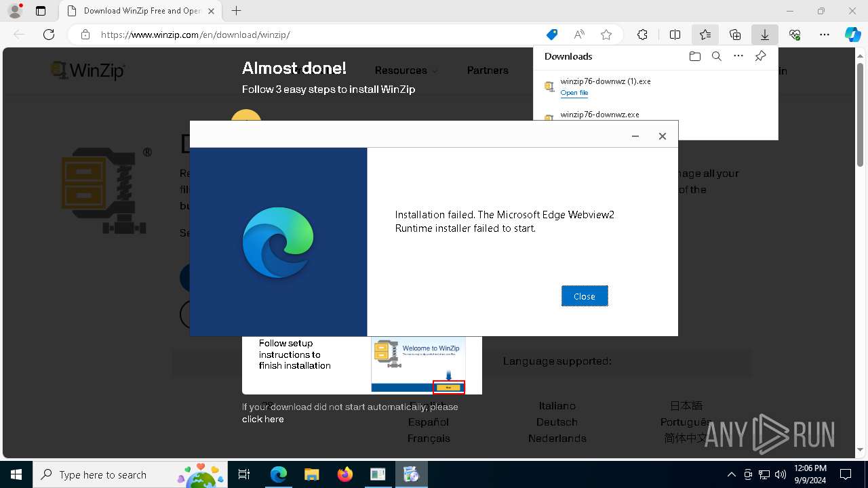Show hidden system tray icons
The width and height of the screenshot is (868, 488).
731,474
